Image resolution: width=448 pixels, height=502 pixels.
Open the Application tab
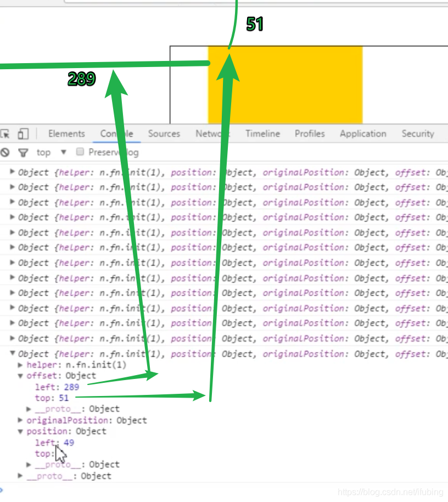[362, 133]
